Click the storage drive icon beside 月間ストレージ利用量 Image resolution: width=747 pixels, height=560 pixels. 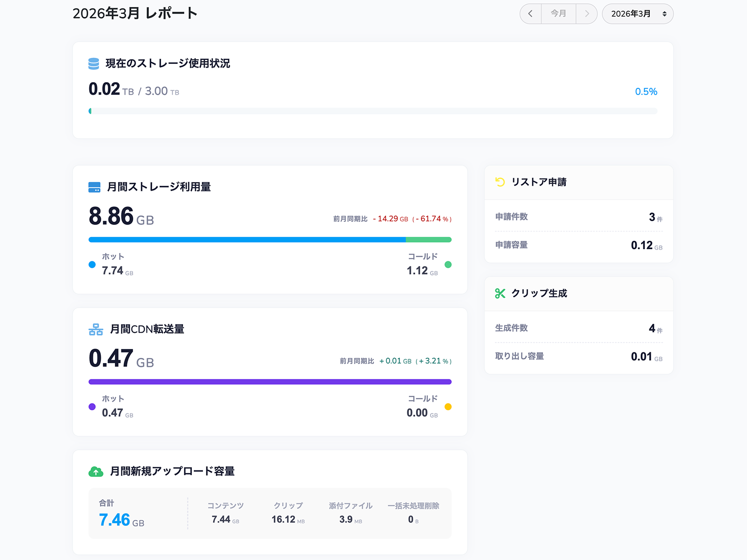[x=94, y=187]
